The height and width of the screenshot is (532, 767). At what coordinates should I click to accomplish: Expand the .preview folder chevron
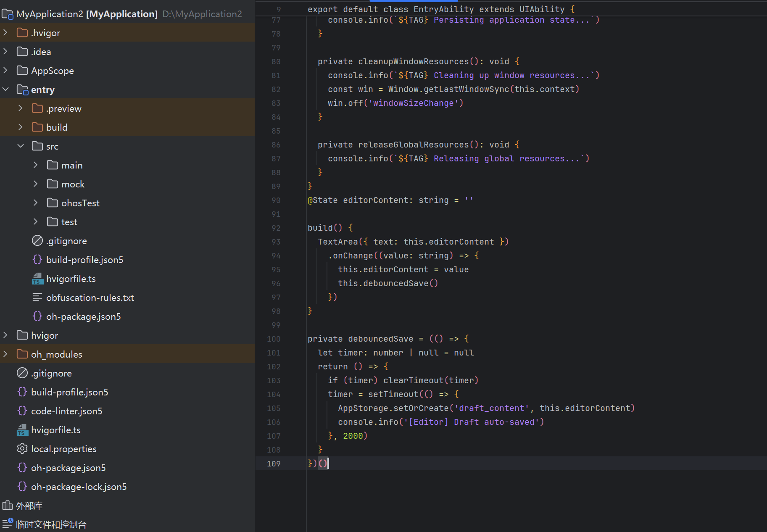(21, 108)
